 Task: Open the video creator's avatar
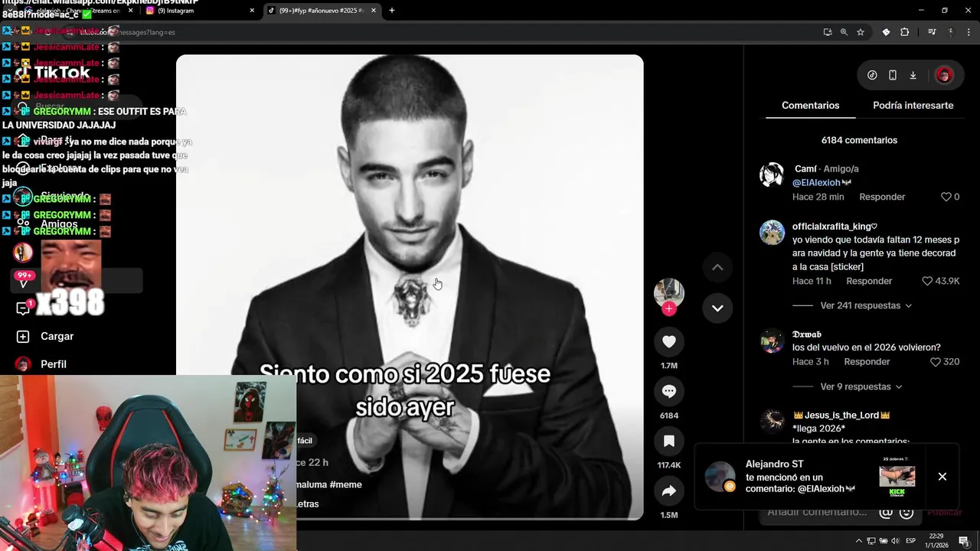point(668,292)
